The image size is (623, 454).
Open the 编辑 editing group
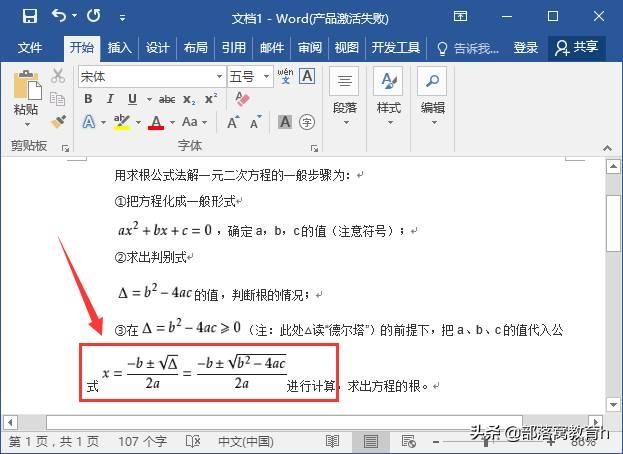tap(433, 97)
